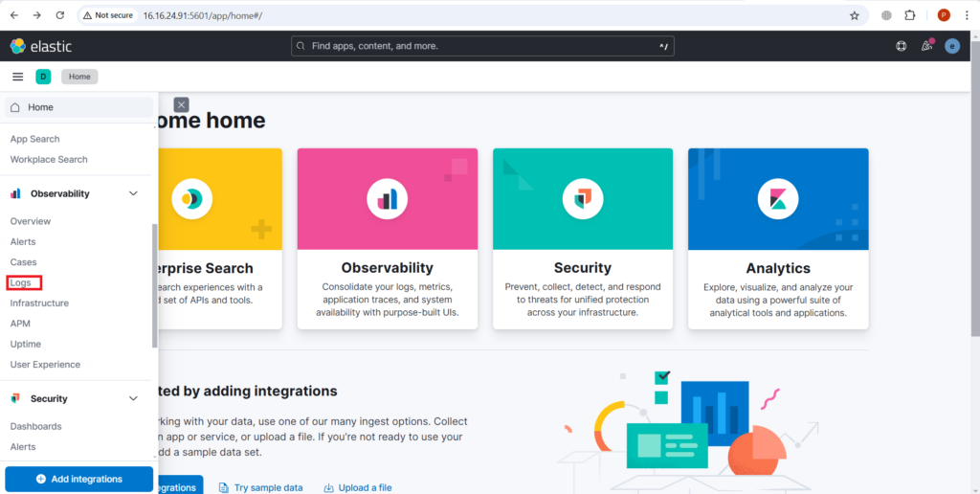This screenshot has height=494, width=980.
Task: Click the browser back arrow
Action: (13, 15)
